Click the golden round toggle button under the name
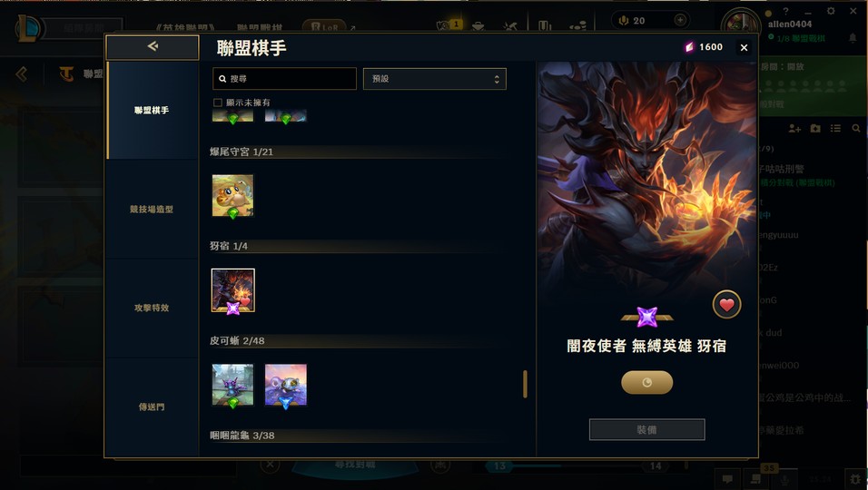 pos(646,382)
